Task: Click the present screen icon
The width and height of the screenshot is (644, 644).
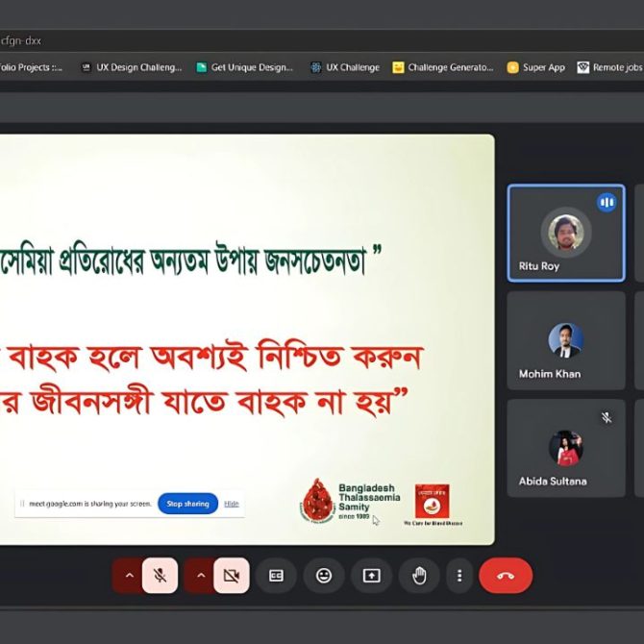Action: 371,576
